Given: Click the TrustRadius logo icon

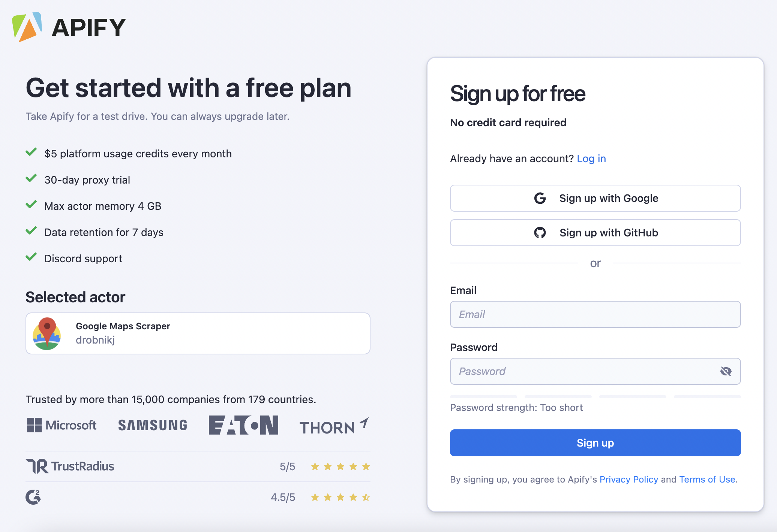Looking at the screenshot, I should tap(37, 466).
